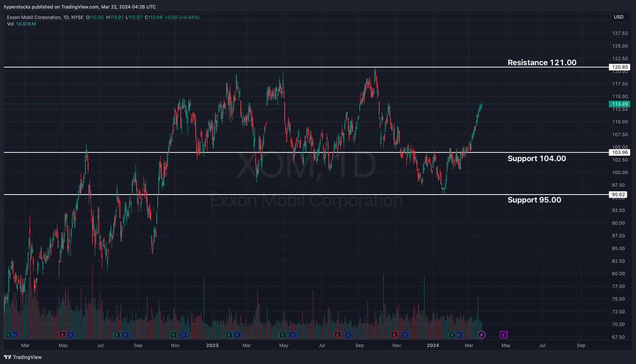Click the purple lightning event icon near March 2024
This screenshot has width=636, height=364.
[482, 334]
